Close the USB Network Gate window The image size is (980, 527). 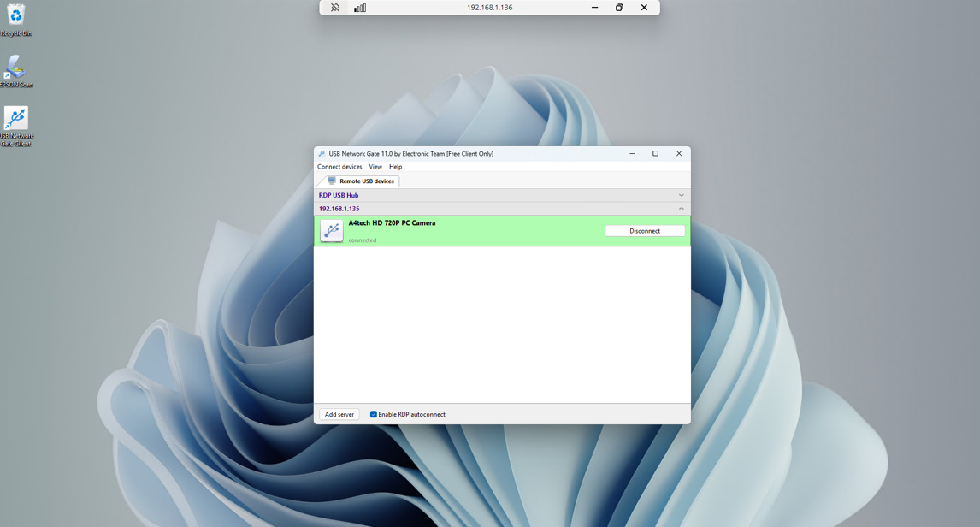coord(679,153)
